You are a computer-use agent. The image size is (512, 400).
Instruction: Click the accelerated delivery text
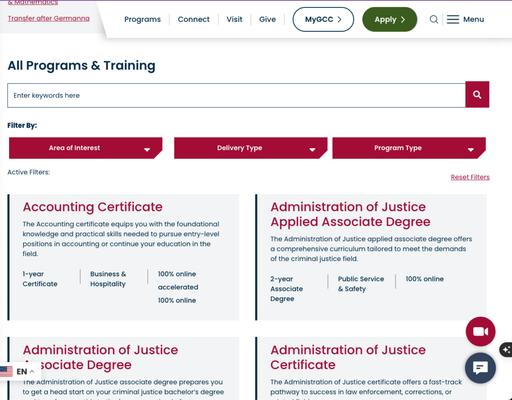pyautogui.click(x=178, y=287)
